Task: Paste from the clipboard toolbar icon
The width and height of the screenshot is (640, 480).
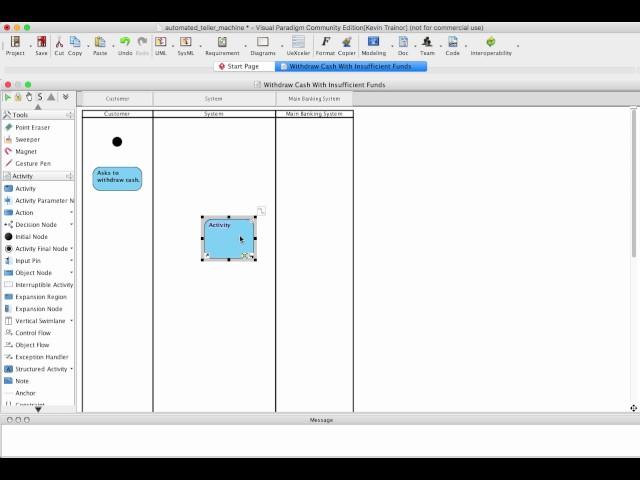Action: click(100, 45)
